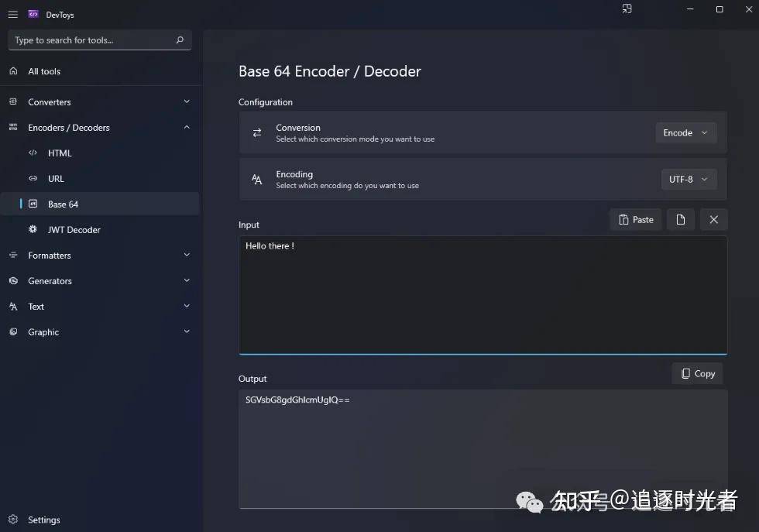This screenshot has width=759, height=532.
Task: Collapse the Encoders / Decoders chevron
Action: pyautogui.click(x=187, y=127)
